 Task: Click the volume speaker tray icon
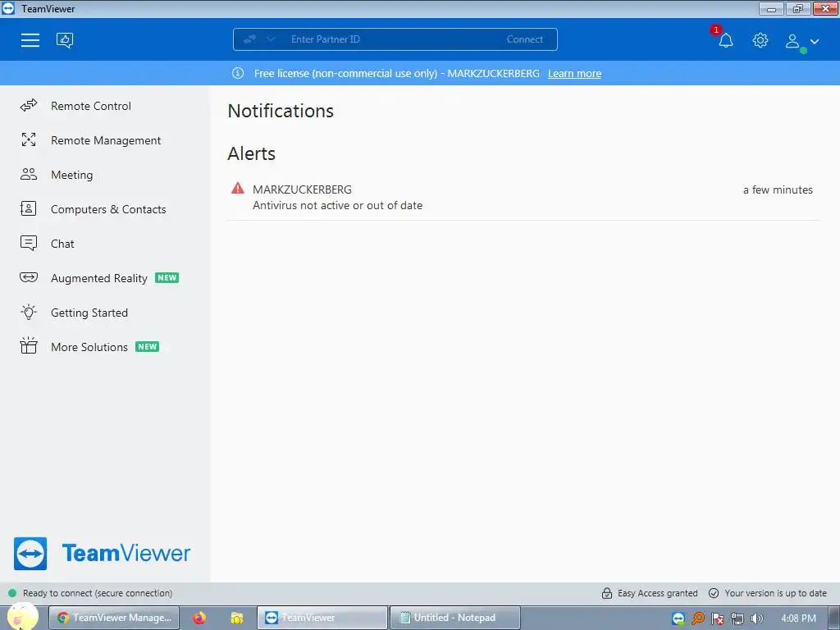point(756,619)
